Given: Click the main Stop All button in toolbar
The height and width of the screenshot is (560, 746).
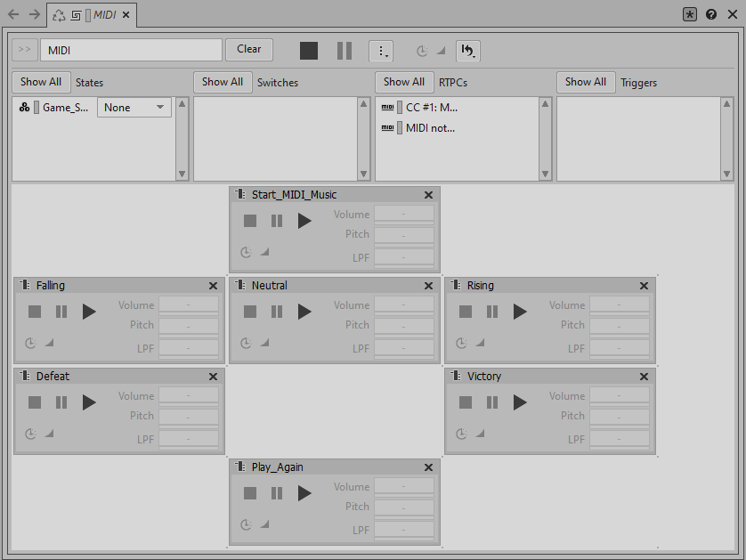Looking at the screenshot, I should 309,51.
